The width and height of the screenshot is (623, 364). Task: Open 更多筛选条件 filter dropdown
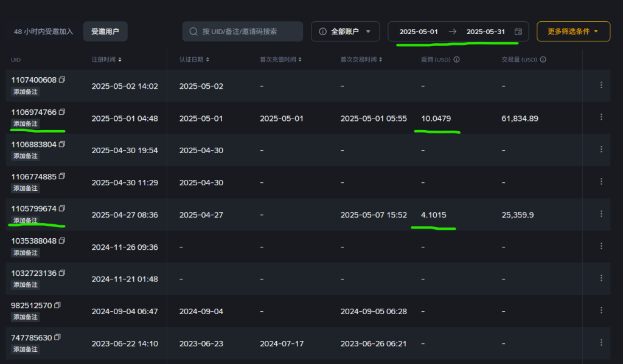[x=573, y=32]
